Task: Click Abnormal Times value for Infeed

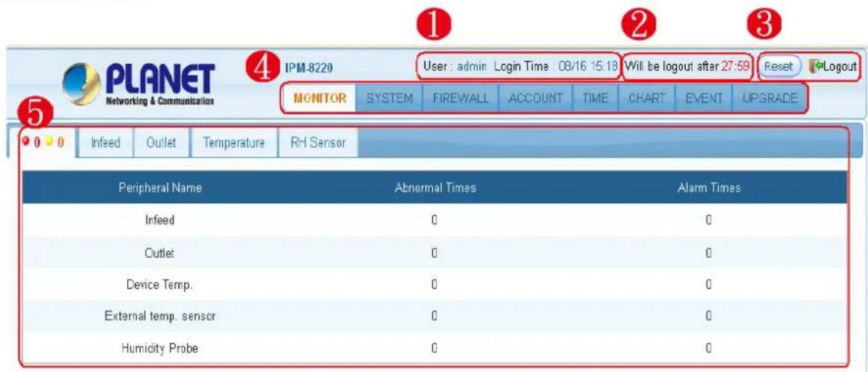Action: click(x=435, y=219)
